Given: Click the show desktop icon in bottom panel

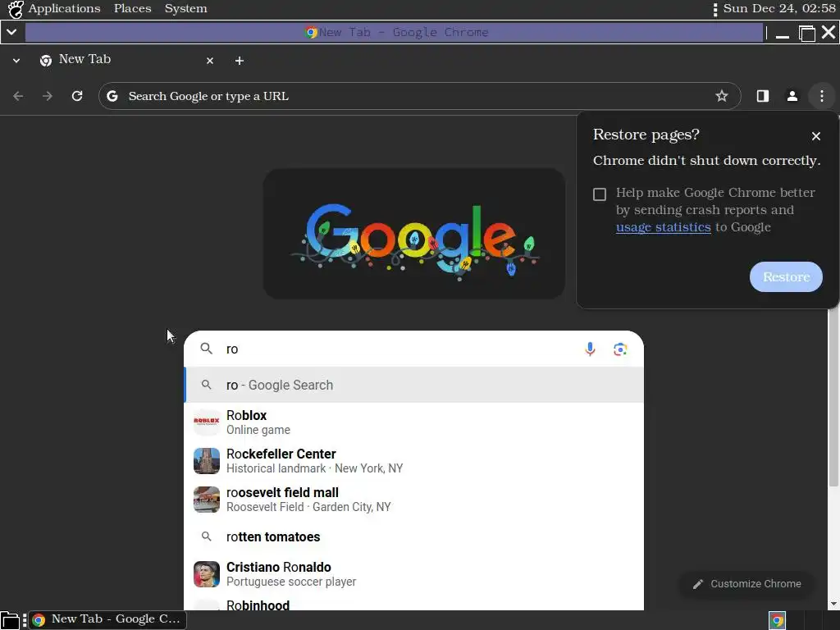Looking at the screenshot, I should (10, 620).
